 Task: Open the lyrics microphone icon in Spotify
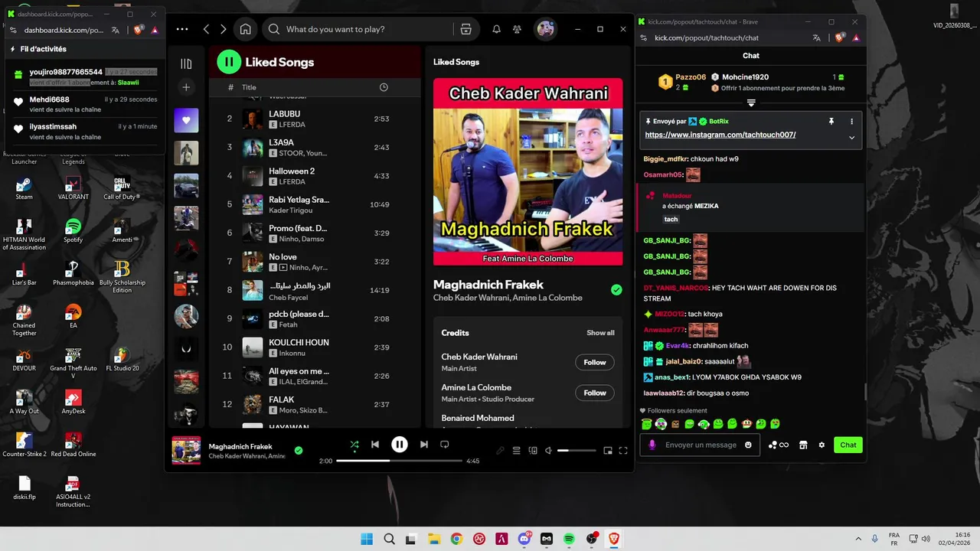pos(500,451)
